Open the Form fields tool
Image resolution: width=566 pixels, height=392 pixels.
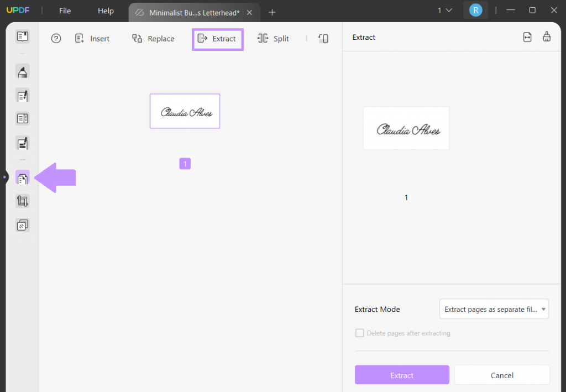pos(22,118)
